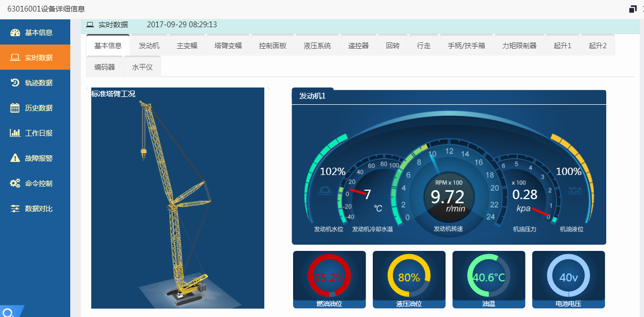Viewport: 644px width, 317px height.
Task: Click the 燃油油位 95.2% ring gauge
Action: 329,276
